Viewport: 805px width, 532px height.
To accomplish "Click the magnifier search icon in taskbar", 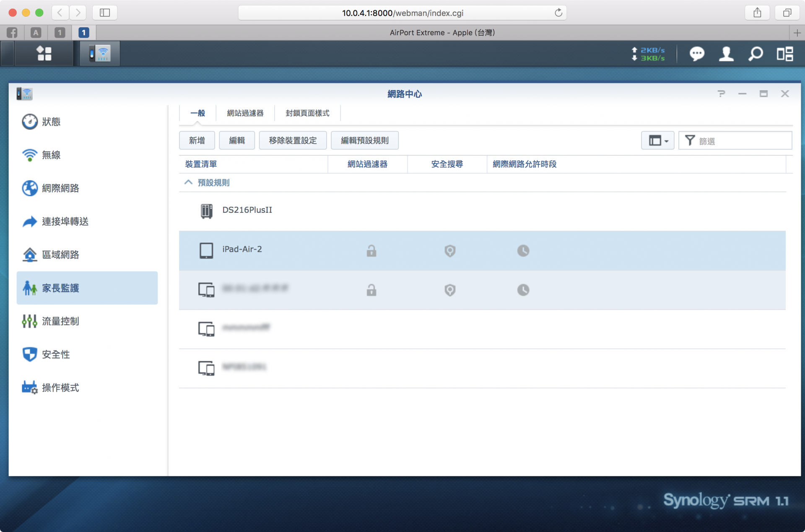I will pos(756,54).
